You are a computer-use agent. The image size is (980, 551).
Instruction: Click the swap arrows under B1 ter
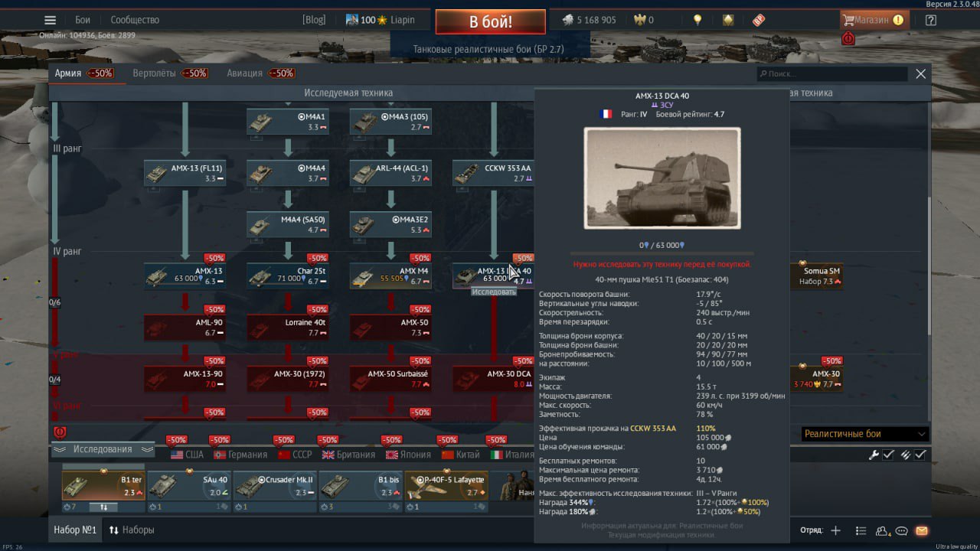pos(104,507)
